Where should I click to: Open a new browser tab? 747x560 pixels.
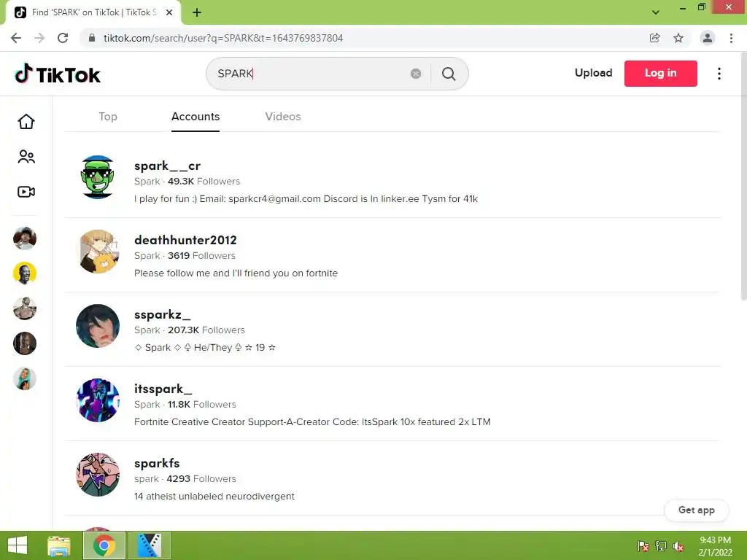pos(197,12)
